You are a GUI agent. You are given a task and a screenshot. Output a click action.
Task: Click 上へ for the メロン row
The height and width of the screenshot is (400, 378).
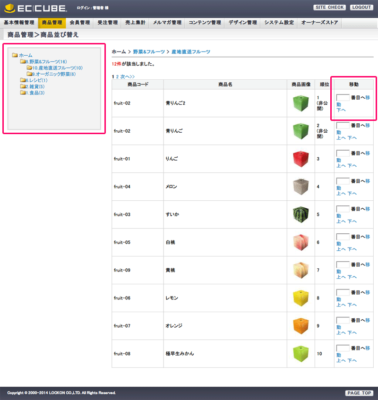click(x=341, y=194)
